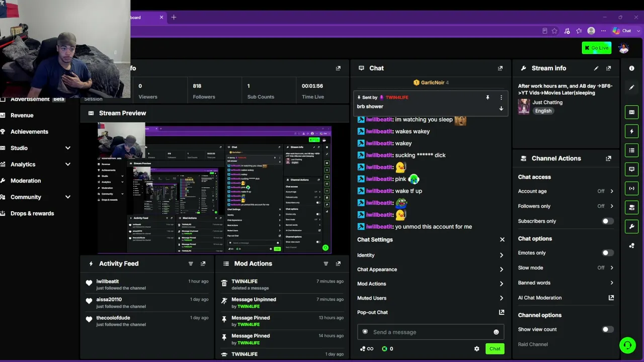Toggle the list panel icon in right sidebar
Image resolution: width=644 pixels, height=362 pixels.
pyautogui.click(x=631, y=150)
